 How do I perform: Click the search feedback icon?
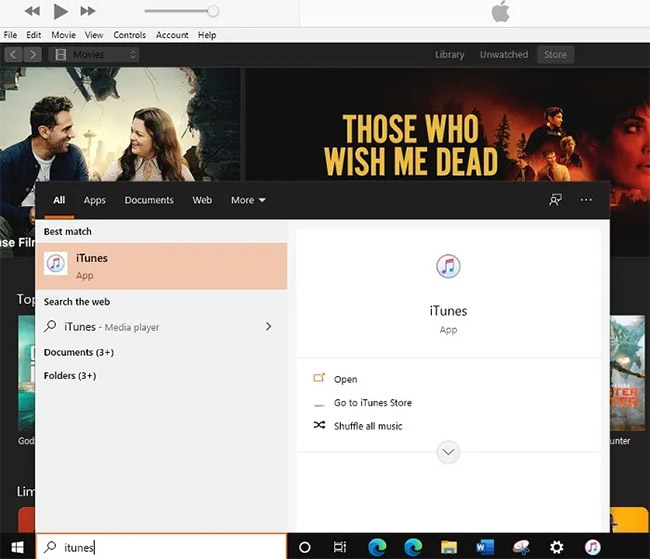click(555, 200)
